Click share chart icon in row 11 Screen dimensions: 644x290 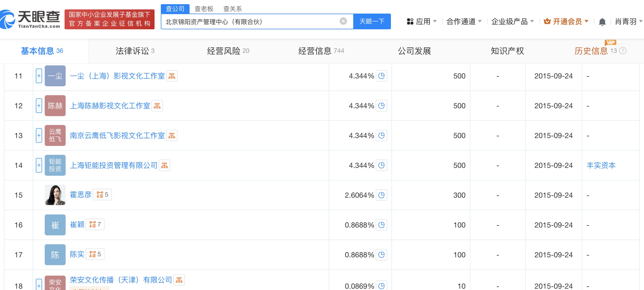[381, 76]
